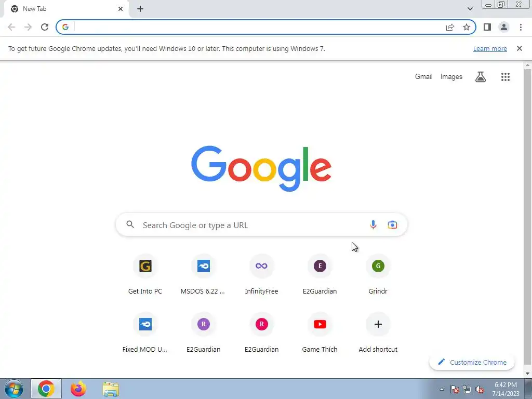Open a new tab with plus button
The height and width of the screenshot is (399, 532).
click(x=140, y=9)
